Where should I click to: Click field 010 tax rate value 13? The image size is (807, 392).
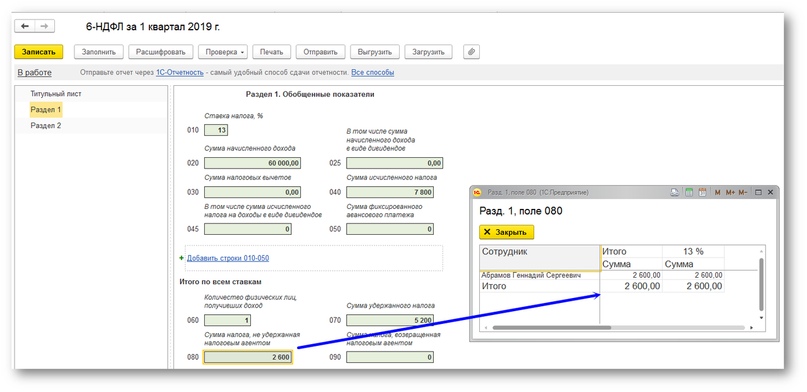(216, 130)
